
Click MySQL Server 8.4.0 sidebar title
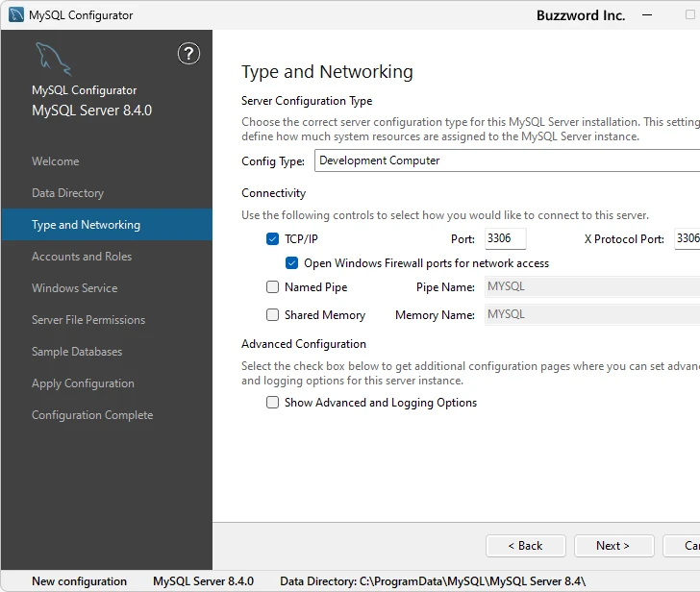tap(92, 111)
